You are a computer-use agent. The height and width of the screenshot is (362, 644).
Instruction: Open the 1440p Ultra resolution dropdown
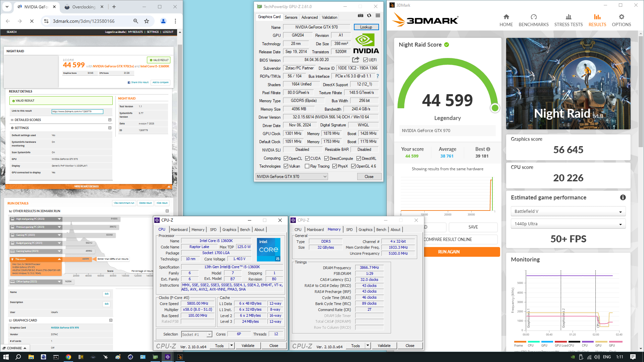568,224
